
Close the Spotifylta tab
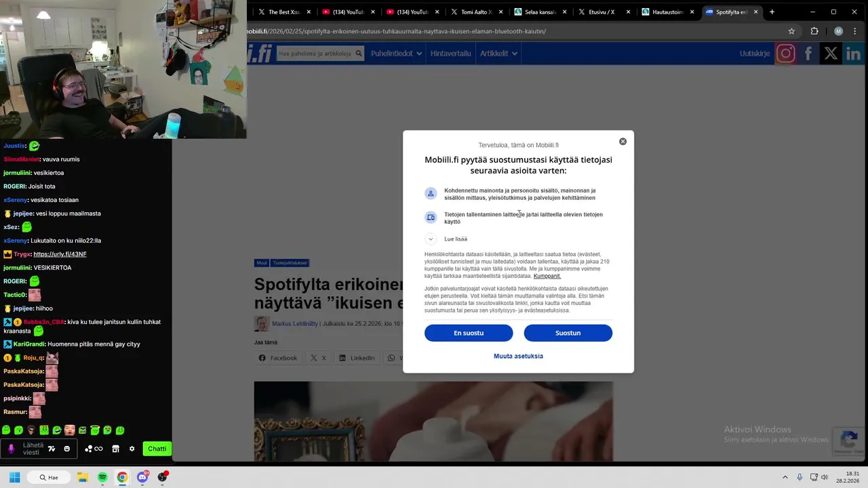pos(755,12)
